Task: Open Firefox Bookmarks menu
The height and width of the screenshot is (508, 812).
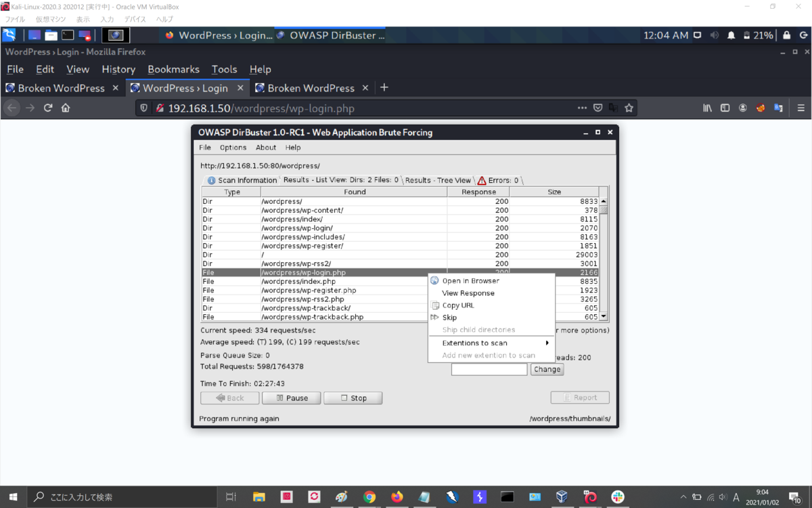Action: 173,69
